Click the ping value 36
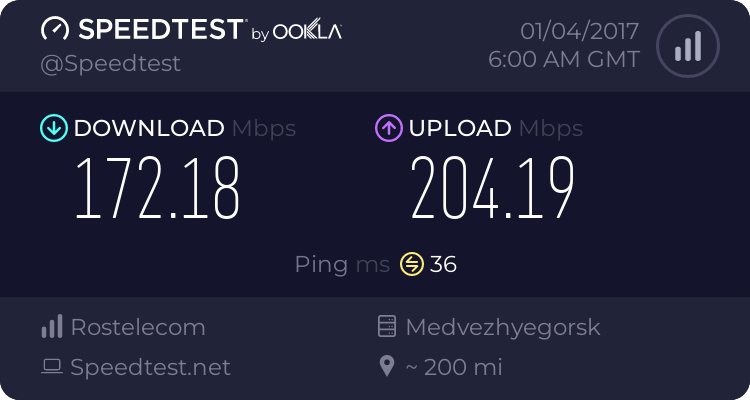The height and width of the screenshot is (400, 750). pos(443,264)
